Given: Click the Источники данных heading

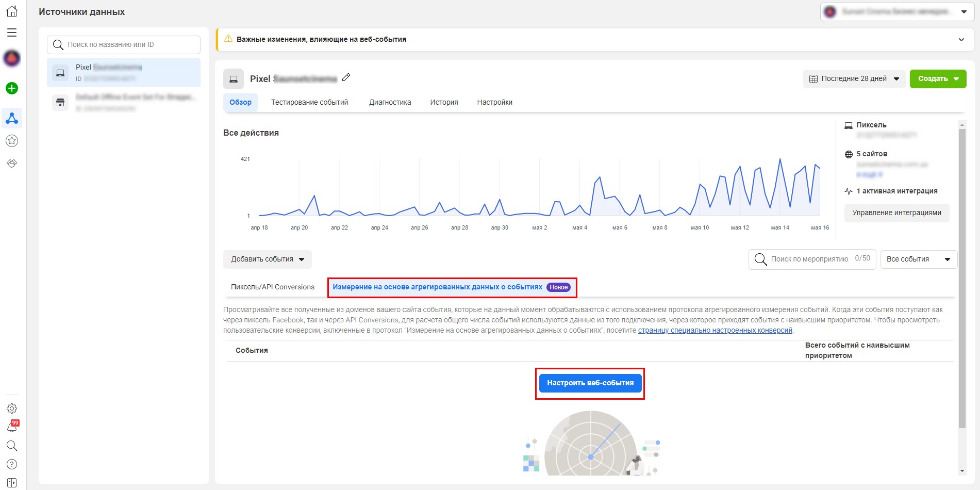Looking at the screenshot, I should 82,12.
